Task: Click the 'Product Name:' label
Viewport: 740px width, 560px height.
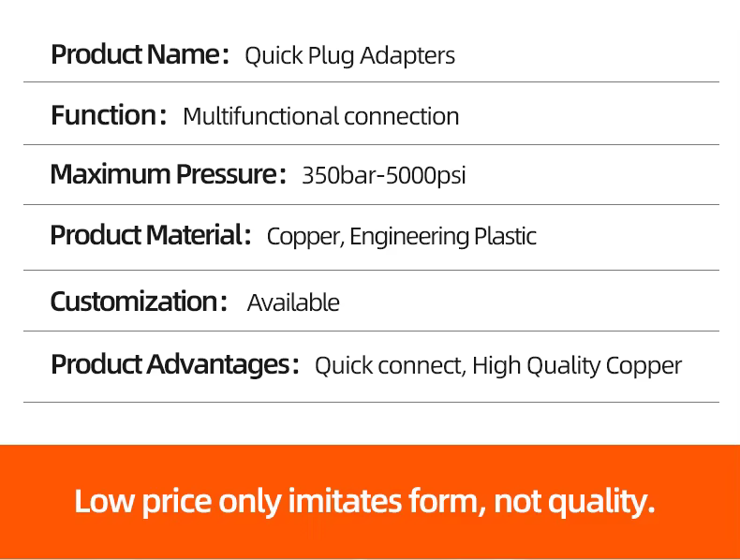Action: tap(140, 55)
